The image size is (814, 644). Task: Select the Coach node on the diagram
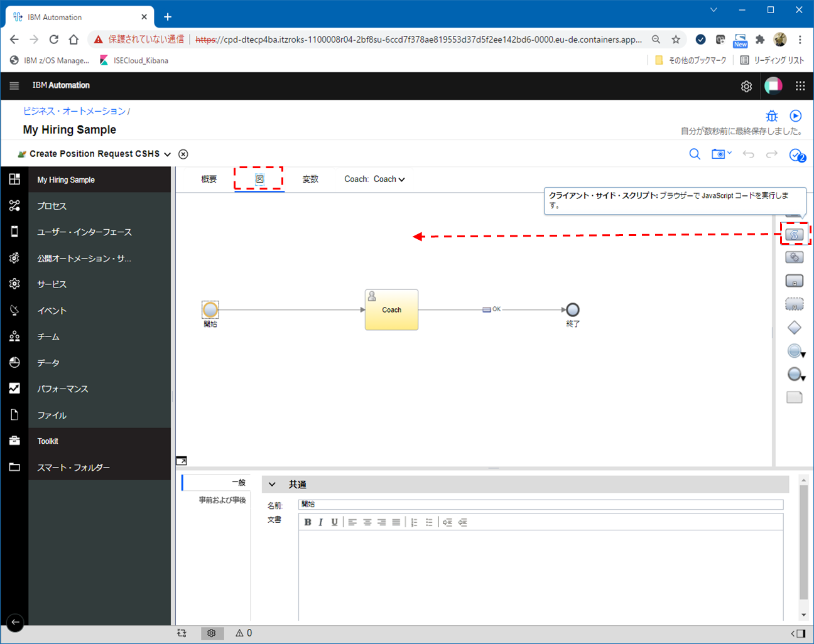tap(391, 309)
